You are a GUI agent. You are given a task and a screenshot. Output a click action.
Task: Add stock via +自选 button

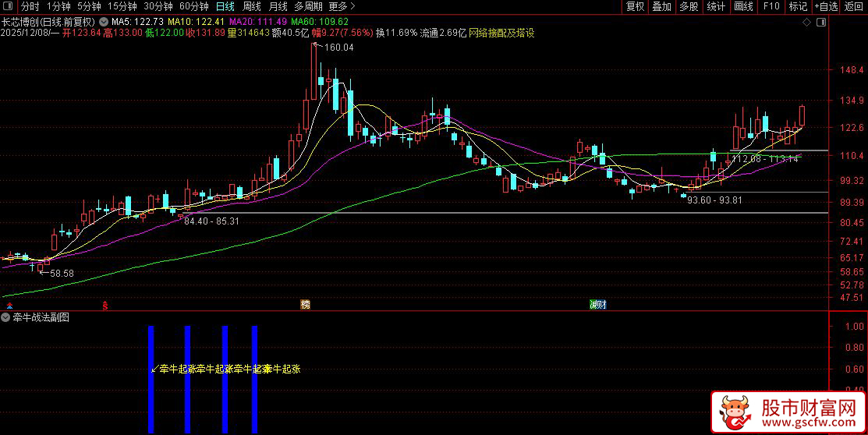pyautogui.click(x=827, y=7)
